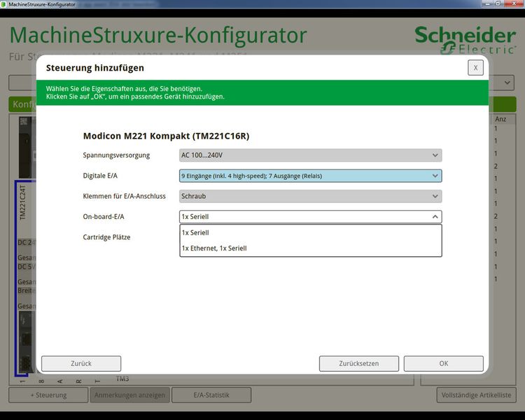The width and height of the screenshot is (525, 420).
Task: Click the 'Cartridge Plätze' label
Action: click(106, 237)
